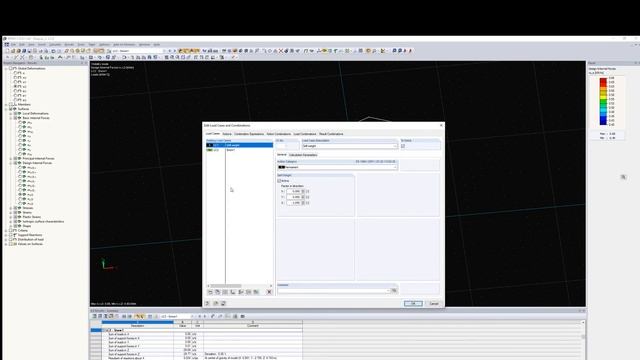Select Plastic Strains in the results navigator
The width and height of the screenshot is (640, 360).
(31, 217)
